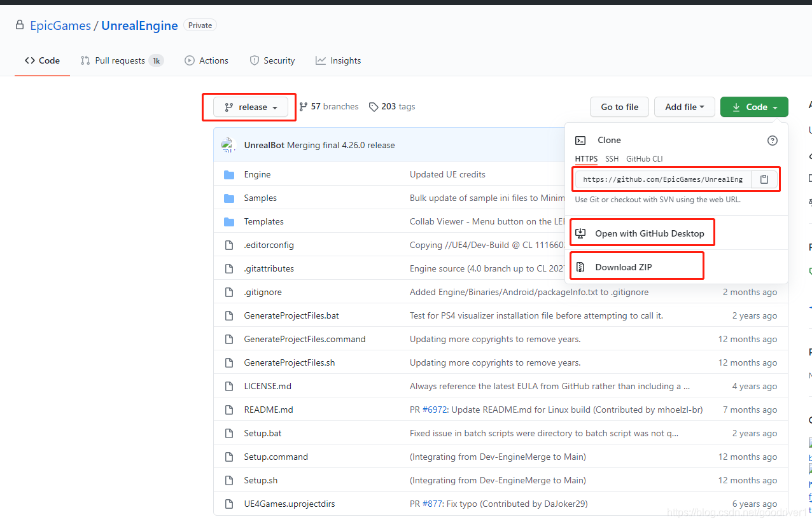Open the Security tab

272,60
